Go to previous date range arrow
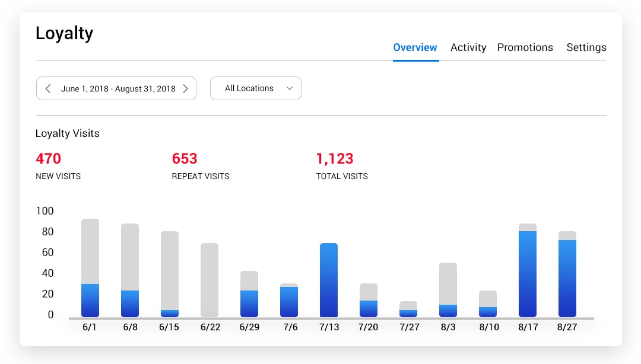This screenshot has width=641, height=364. pos(48,89)
